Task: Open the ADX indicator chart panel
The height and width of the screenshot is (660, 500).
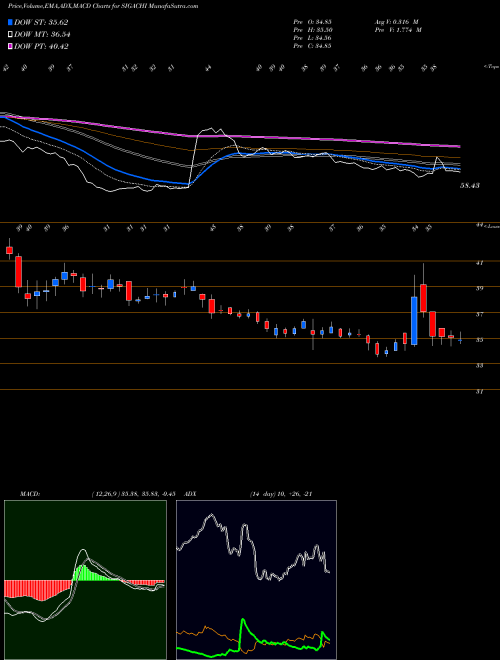Action: click(x=256, y=580)
